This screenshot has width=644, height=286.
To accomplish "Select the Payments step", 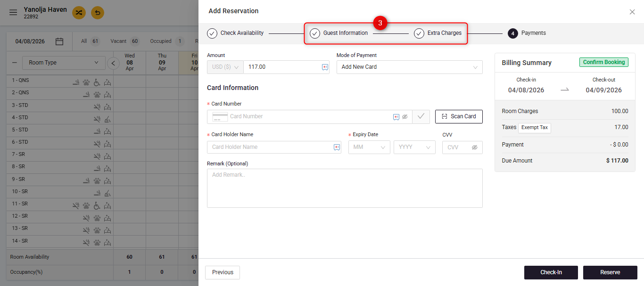I will [527, 33].
